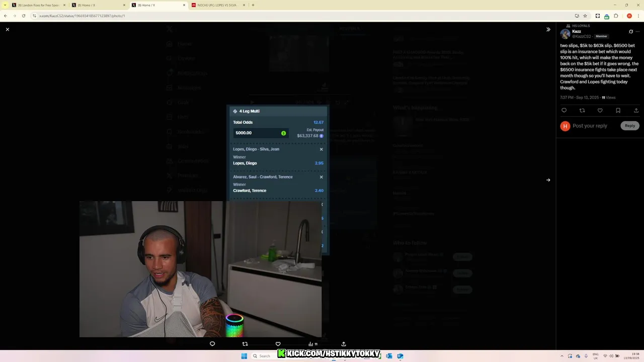Open the @KazzCS2 handle link

[582, 36]
